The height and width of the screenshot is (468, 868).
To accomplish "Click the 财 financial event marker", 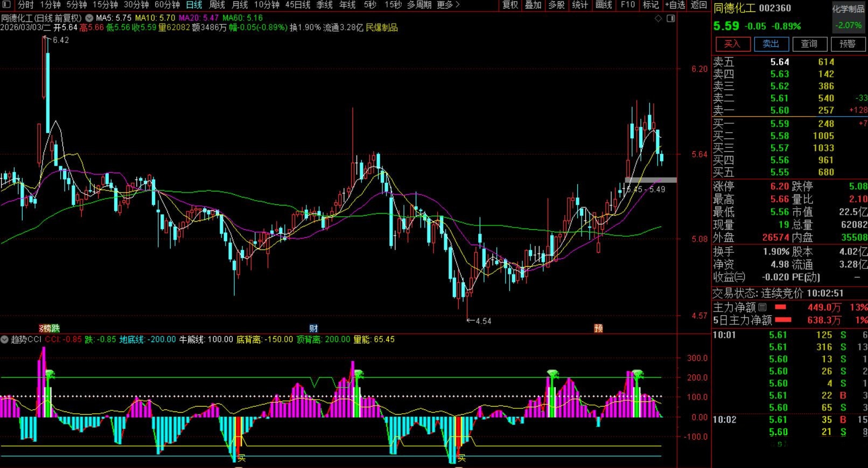I will [313, 328].
